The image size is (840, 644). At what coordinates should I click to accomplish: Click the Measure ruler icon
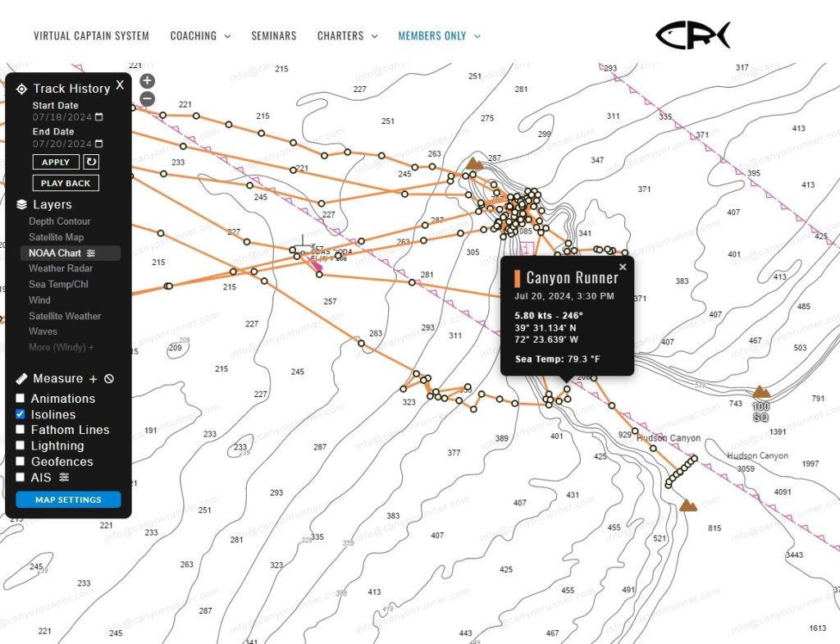click(21, 379)
